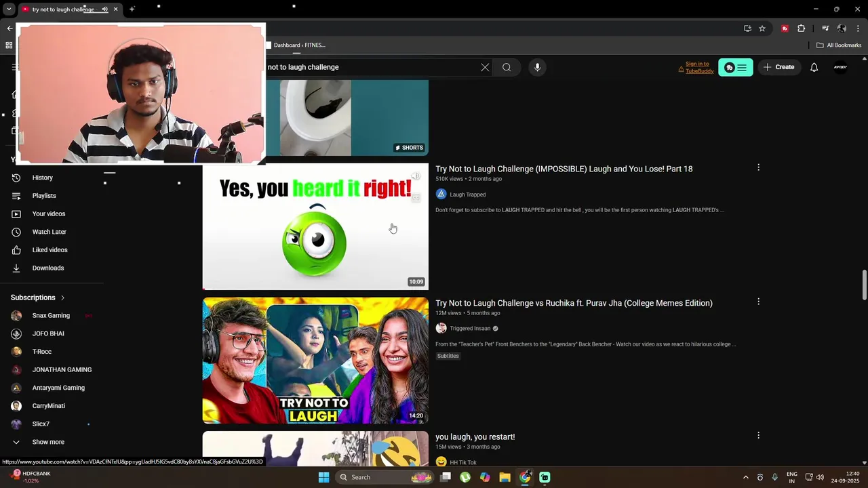Open the YouTube account avatar menu
868x488 pixels.
[841, 67]
